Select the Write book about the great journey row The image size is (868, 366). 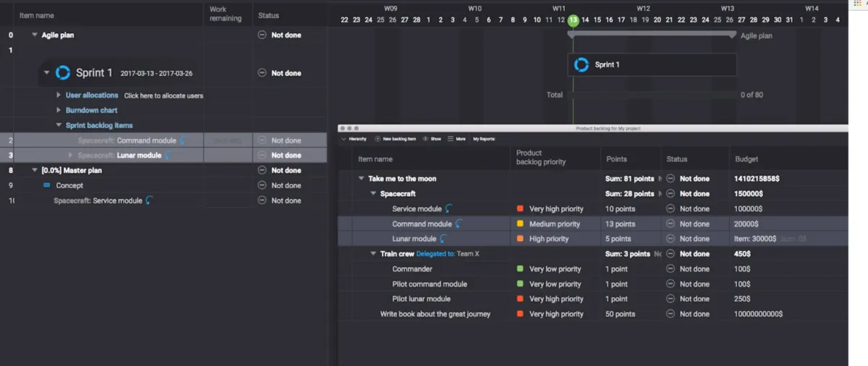click(593, 314)
